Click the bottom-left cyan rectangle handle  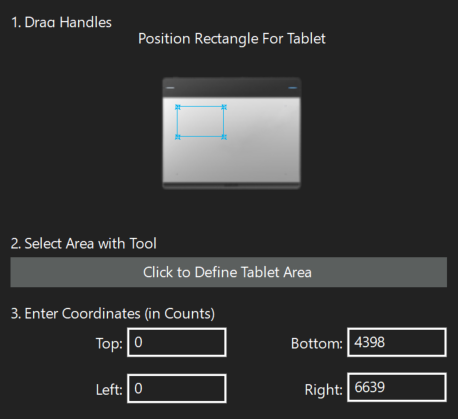[x=178, y=137]
